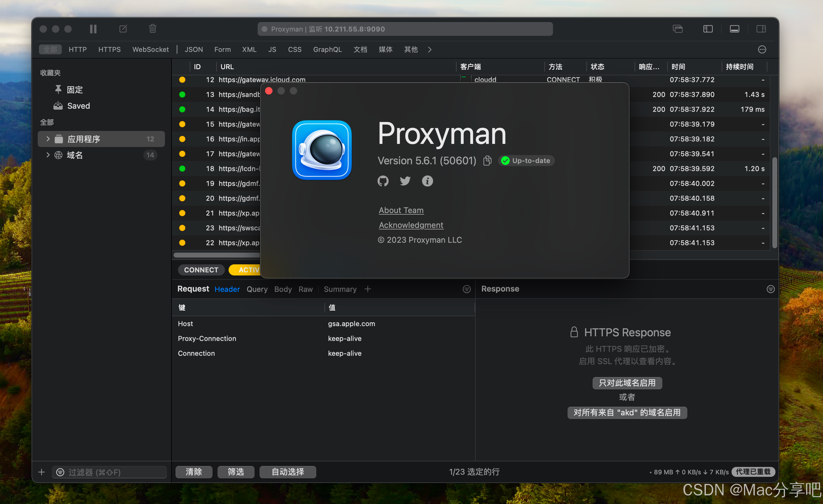This screenshot has height=504, width=823.
Task: Click the Host header gsa.apple.com value
Action: (x=351, y=324)
